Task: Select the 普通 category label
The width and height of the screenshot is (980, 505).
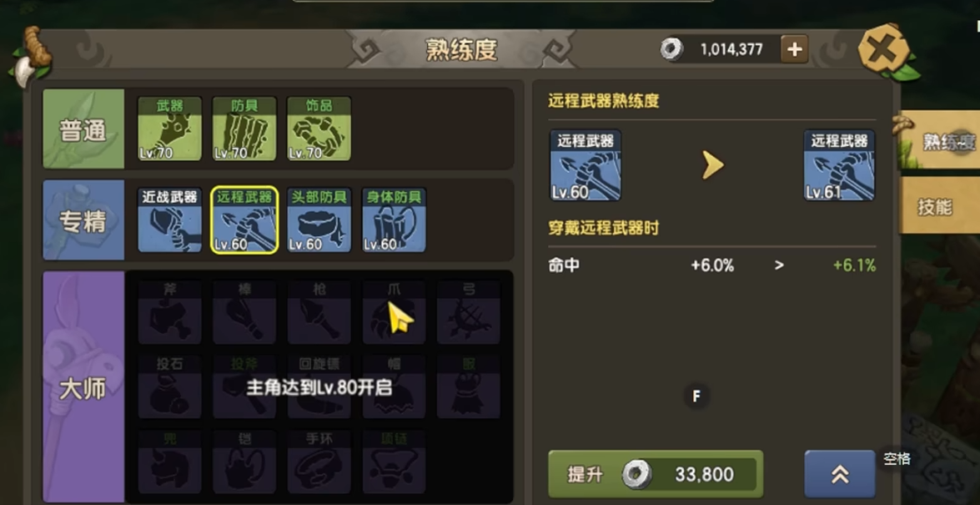Action: pos(83,129)
